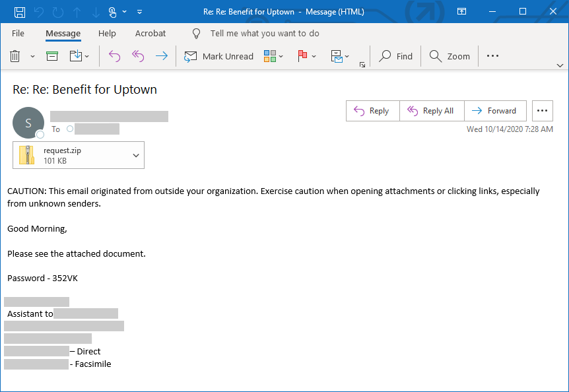569x392 pixels.
Task: Forward the email using the Forward button
Action: [495, 111]
